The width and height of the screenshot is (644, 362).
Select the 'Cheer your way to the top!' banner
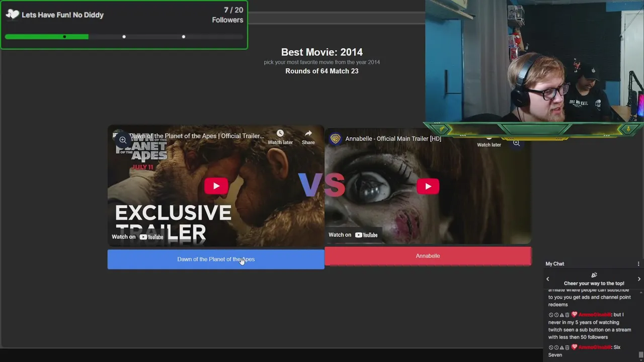coord(594,284)
